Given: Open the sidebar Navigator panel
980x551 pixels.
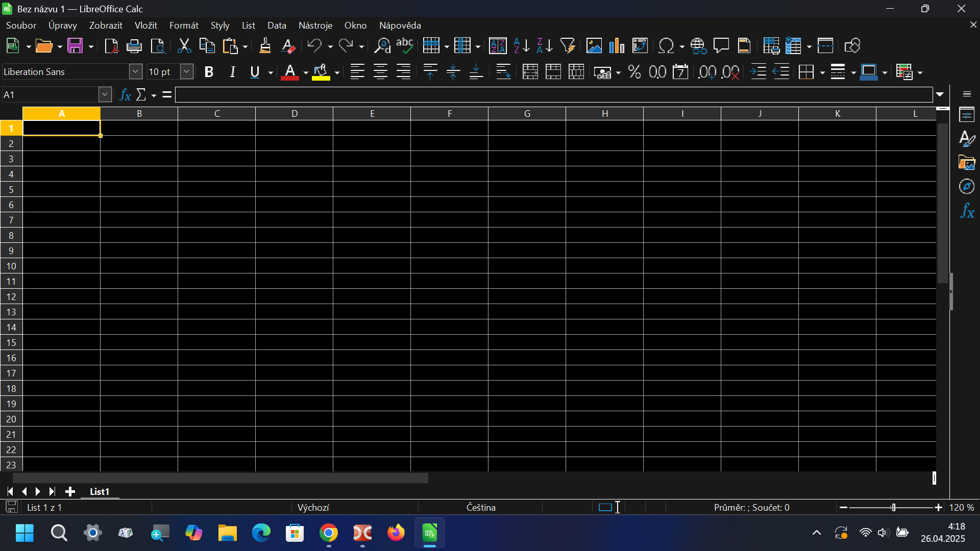Looking at the screenshot, I should click(967, 187).
